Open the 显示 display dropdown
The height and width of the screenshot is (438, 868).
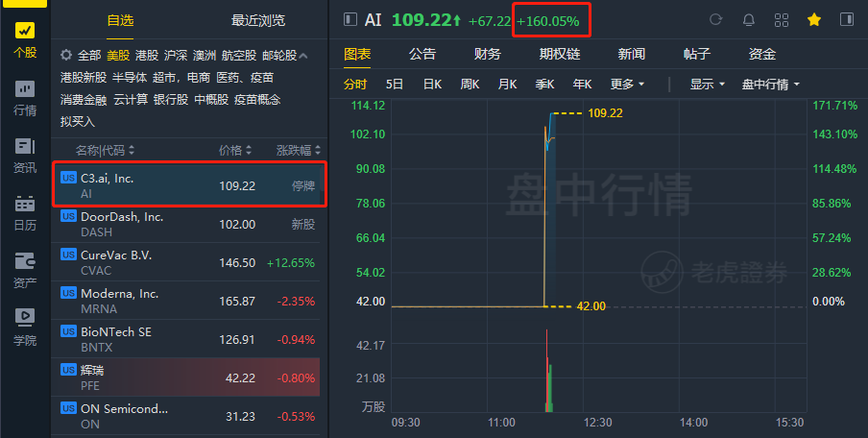[707, 85]
